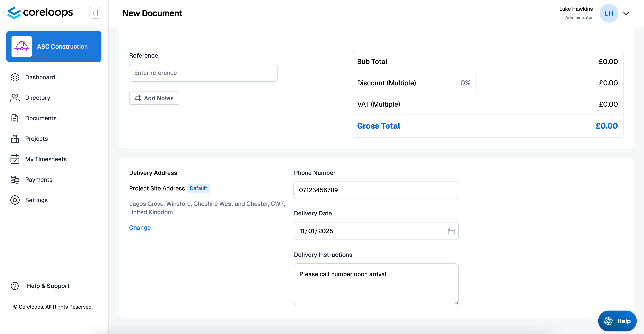Click the Coreloops All Rights Reserved footer text
This screenshot has height=334, width=644.
click(53, 307)
